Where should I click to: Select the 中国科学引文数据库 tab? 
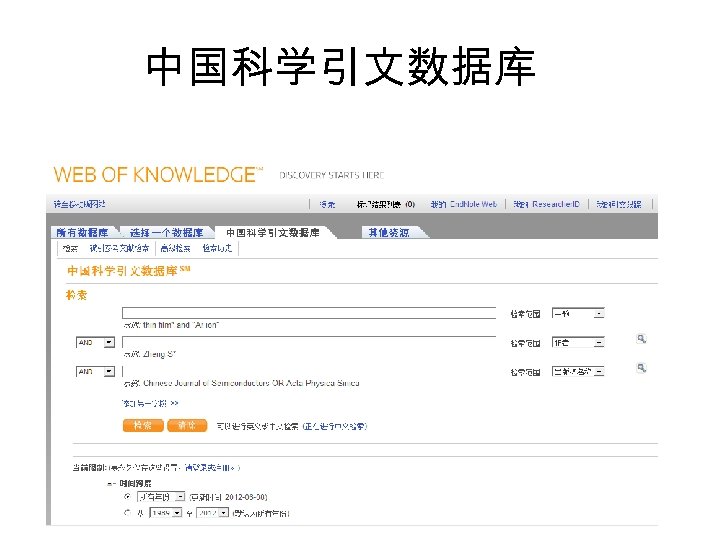[273, 233]
